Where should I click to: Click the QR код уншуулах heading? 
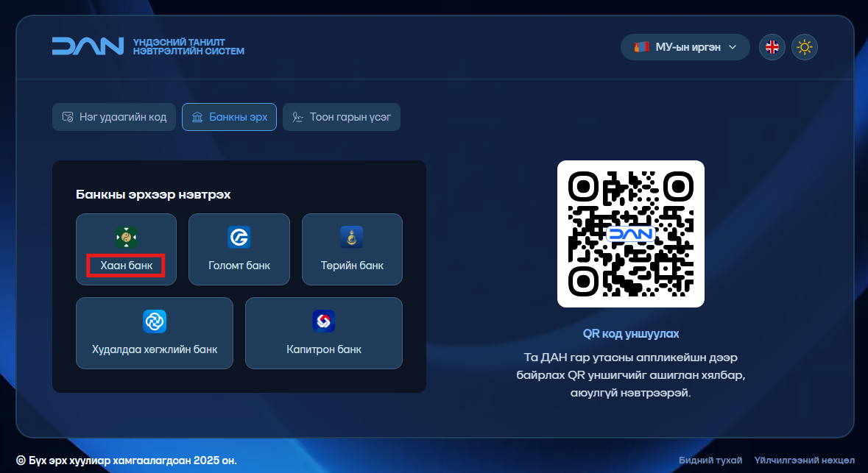tap(630, 333)
